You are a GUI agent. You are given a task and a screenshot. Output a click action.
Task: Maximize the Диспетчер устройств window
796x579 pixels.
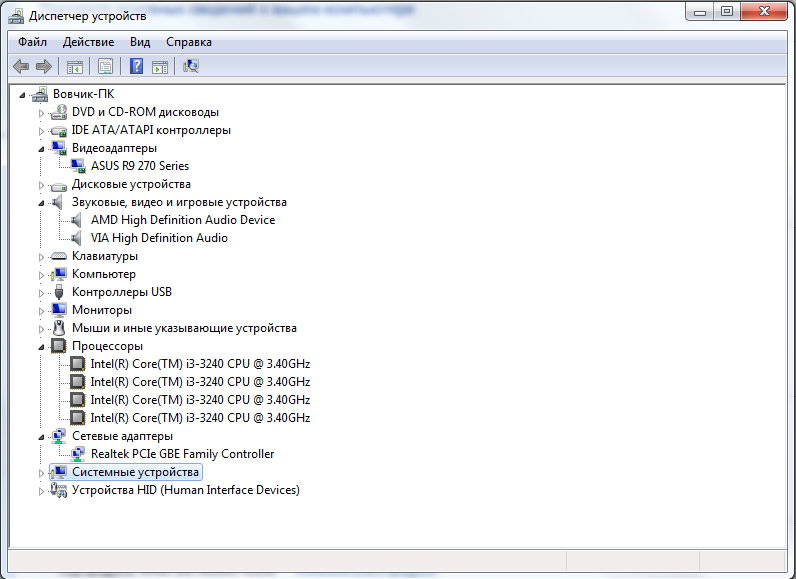tap(727, 11)
